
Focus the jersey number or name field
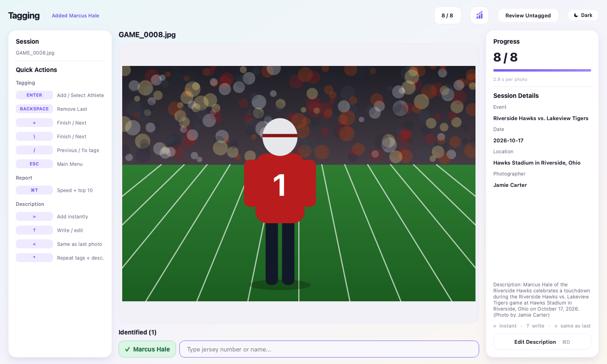tap(329, 349)
